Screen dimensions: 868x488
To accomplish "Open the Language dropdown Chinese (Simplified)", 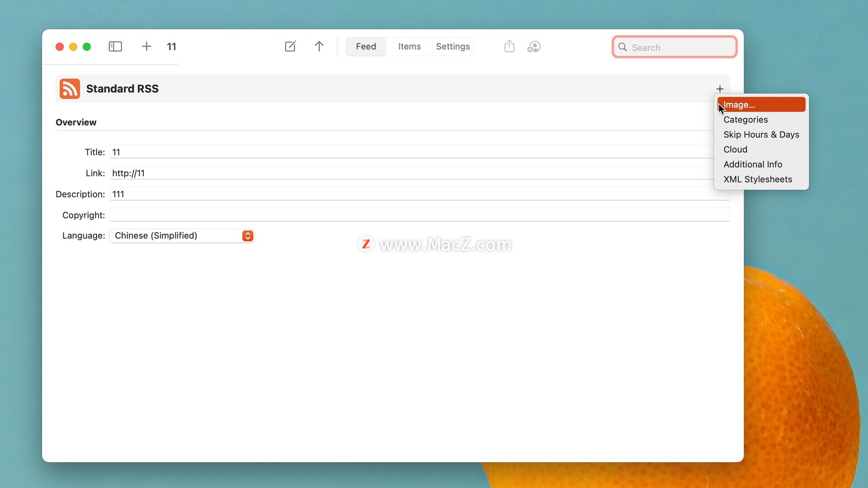I will tap(182, 235).
